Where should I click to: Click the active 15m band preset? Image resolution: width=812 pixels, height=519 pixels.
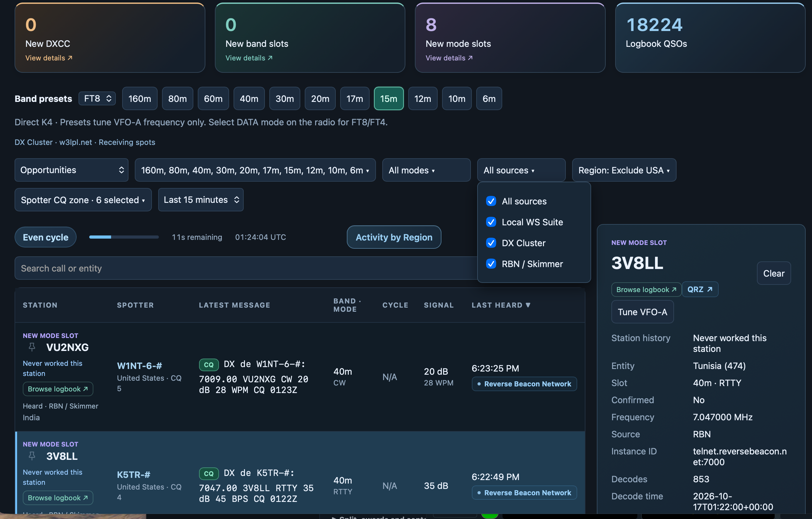(x=389, y=98)
